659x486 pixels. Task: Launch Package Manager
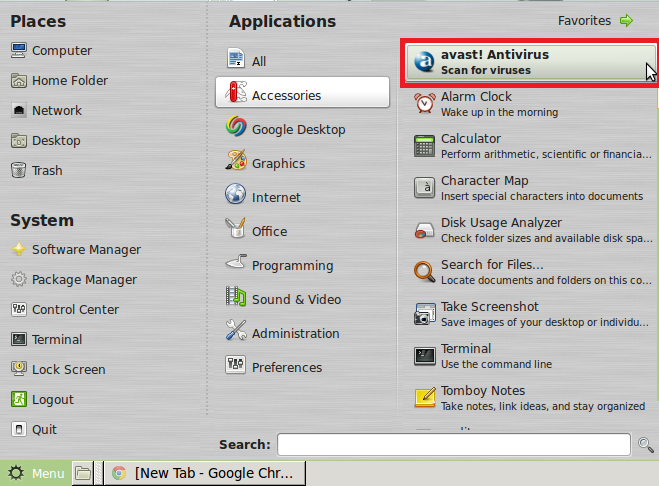pyautogui.click(x=74, y=279)
